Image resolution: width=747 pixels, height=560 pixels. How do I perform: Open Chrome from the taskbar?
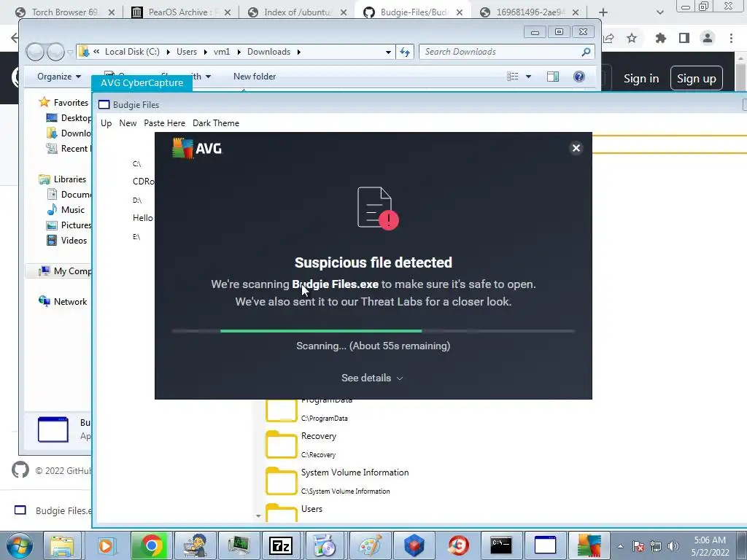[x=152, y=545]
